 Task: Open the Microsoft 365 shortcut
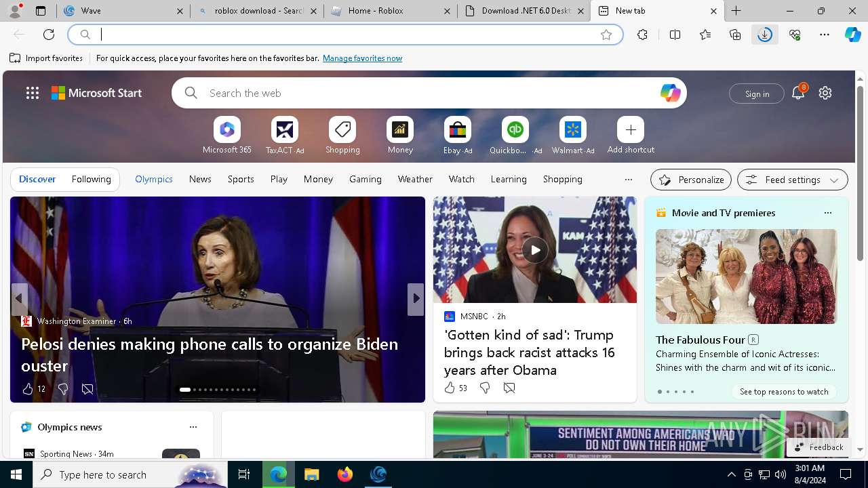[x=227, y=136]
